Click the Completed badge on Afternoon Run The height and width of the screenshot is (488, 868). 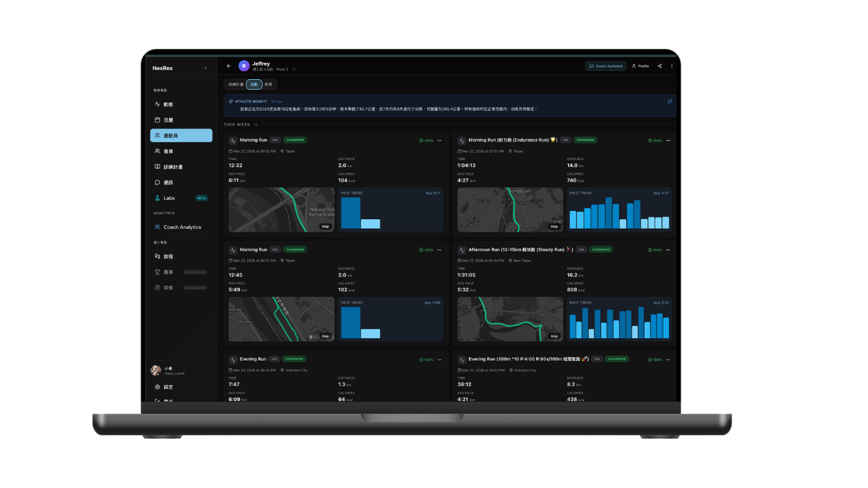600,250
